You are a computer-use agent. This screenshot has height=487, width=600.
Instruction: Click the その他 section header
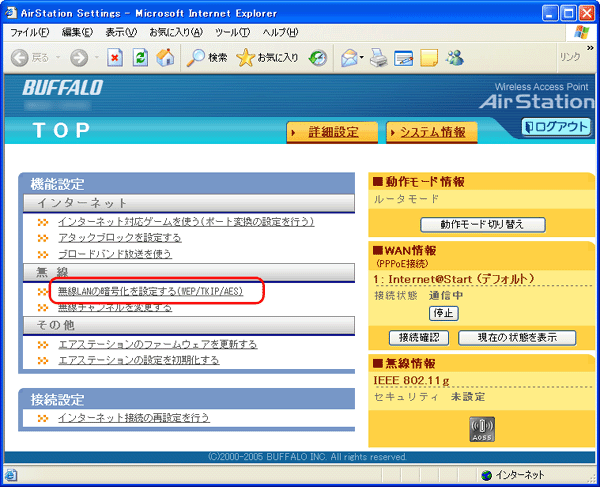coord(189,326)
